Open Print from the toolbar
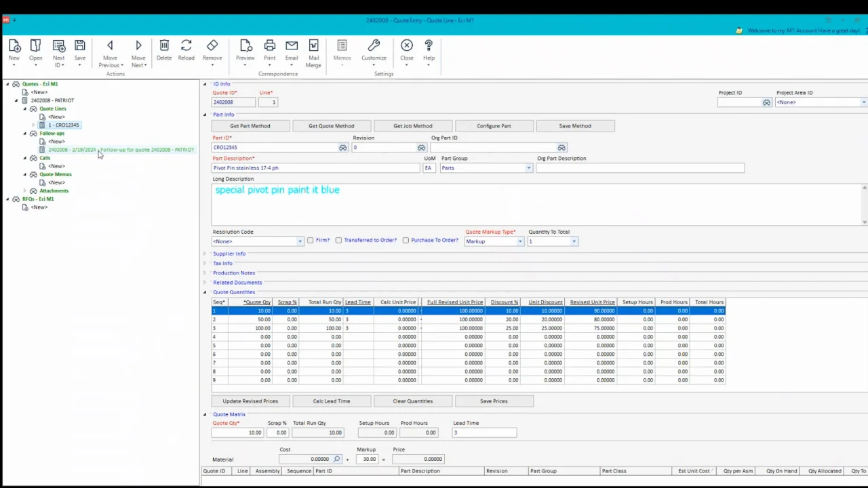 (x=269, y=46)
